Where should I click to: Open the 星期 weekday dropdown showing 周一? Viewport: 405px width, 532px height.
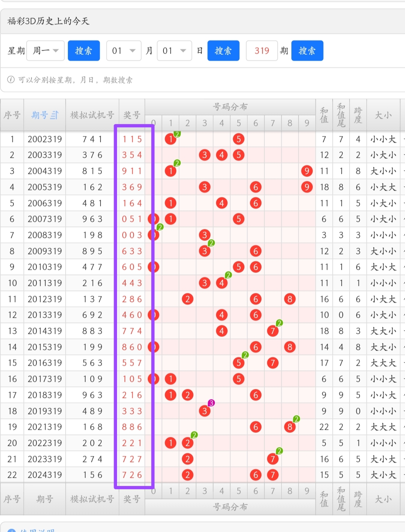click(46, 51)
